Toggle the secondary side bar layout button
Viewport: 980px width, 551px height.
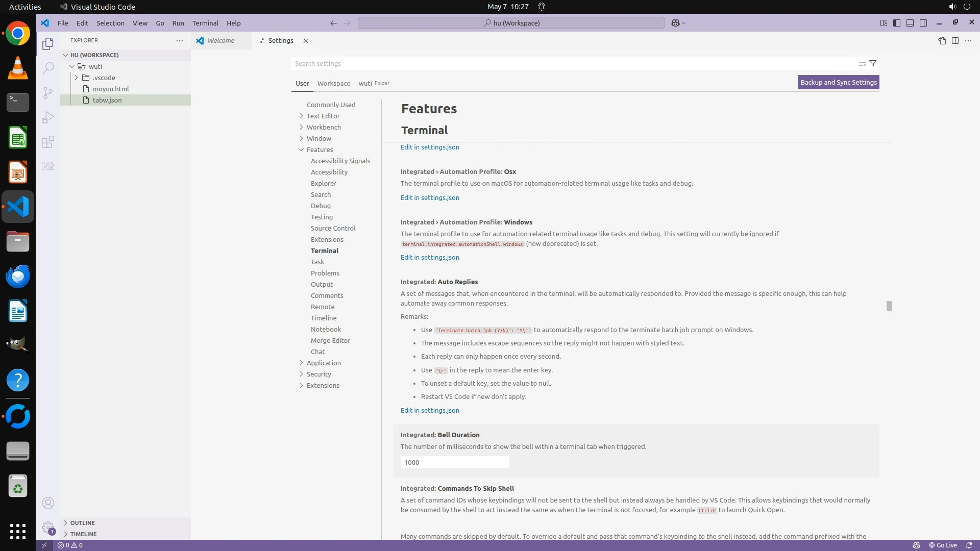(923, 23)
